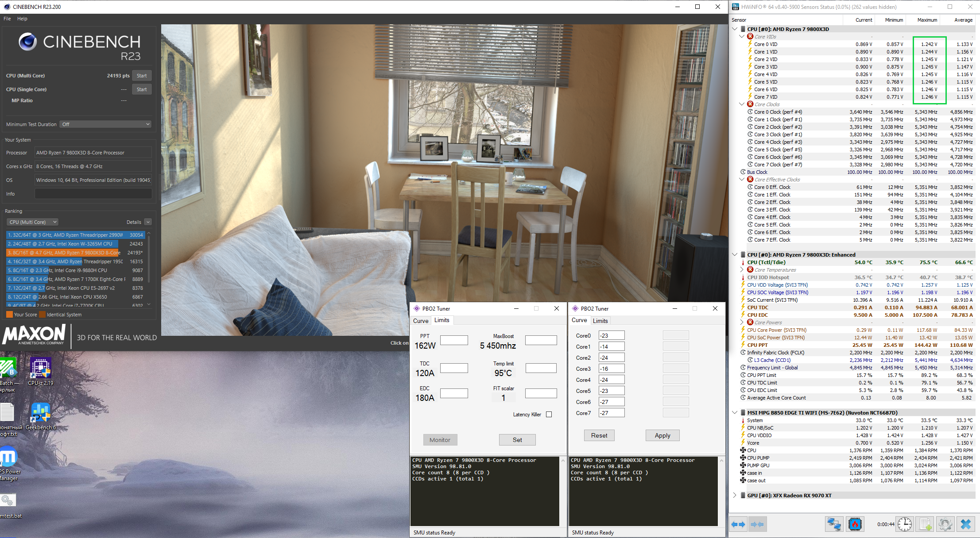The height and width of the screenshot is (538, 980).
Task: Open Cinebench File menu
Action: pos(7,19)
